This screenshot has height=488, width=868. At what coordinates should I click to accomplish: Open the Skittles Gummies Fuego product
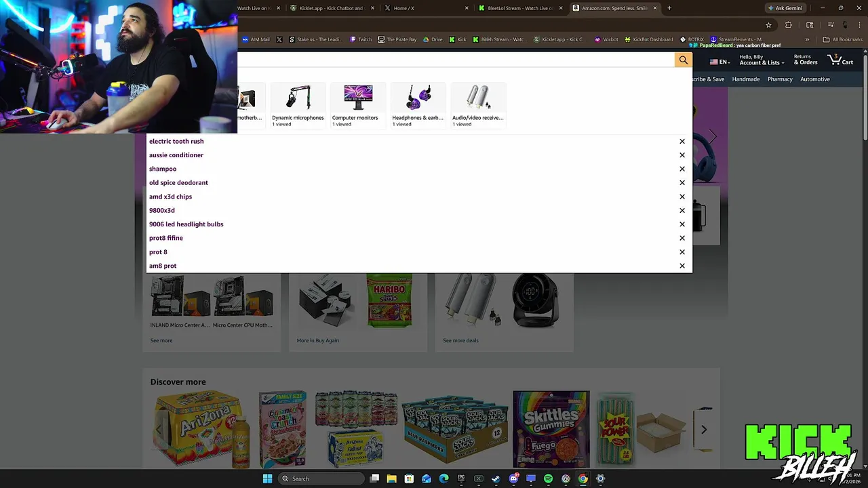pos(551,428)
